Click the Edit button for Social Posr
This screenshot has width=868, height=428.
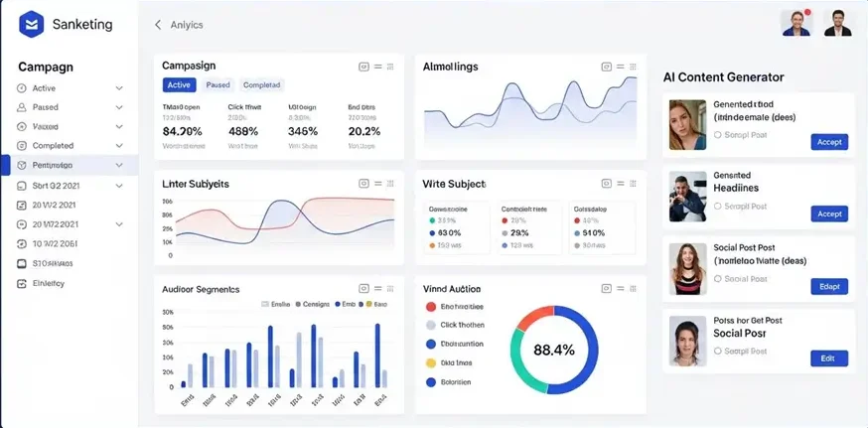click(x=829, y=358)
